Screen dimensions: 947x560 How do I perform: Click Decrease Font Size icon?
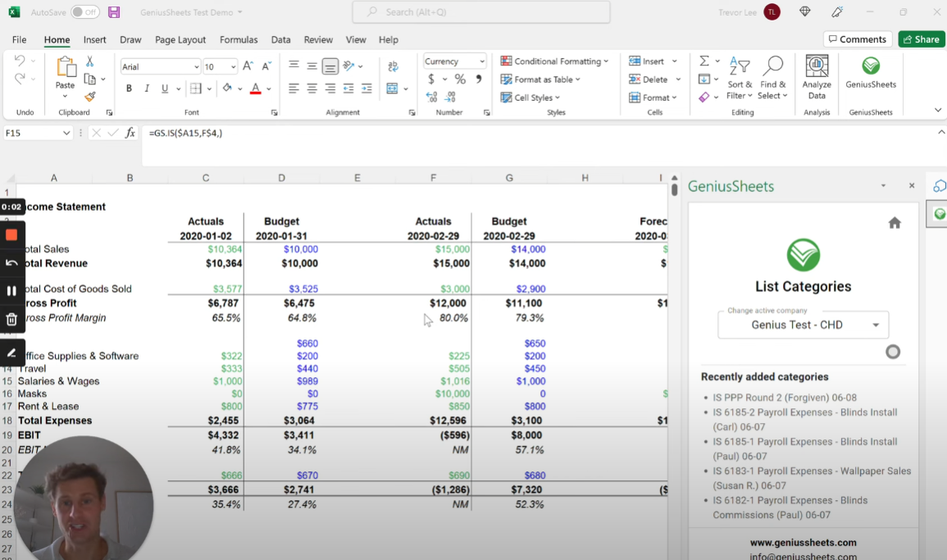click(266, 66)
